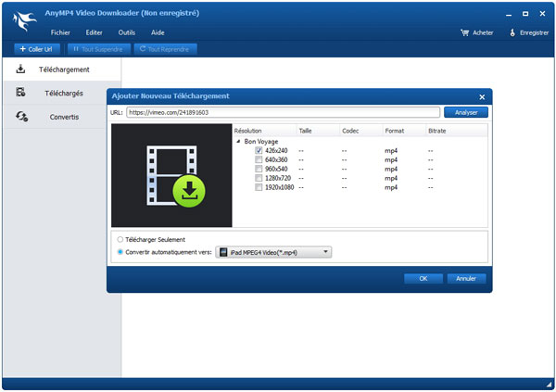Click the Téléchargés sidebar icon
The image size is (556, 392).
(x=21, y=93)
